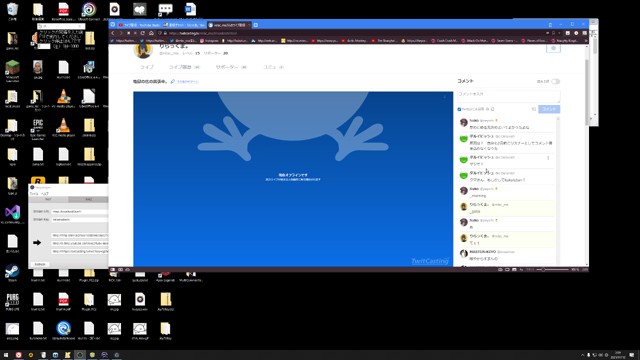
Task: Click the comment input text box
Action: [x=509, y=97]
